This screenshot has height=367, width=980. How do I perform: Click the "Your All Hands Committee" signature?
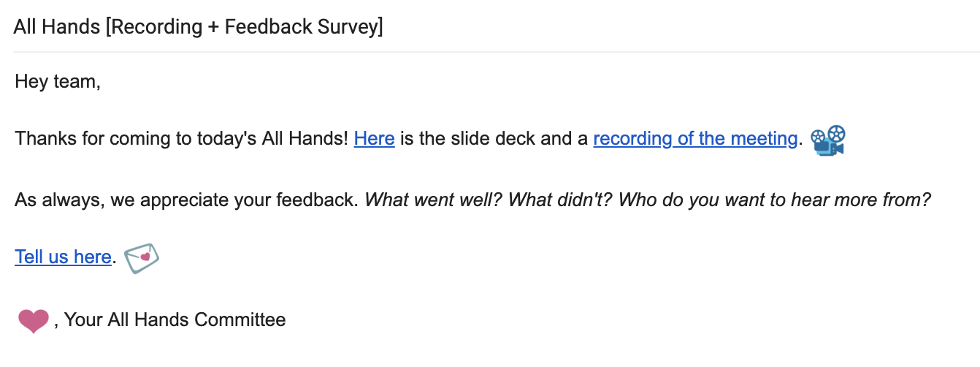(x=175, y=319)
